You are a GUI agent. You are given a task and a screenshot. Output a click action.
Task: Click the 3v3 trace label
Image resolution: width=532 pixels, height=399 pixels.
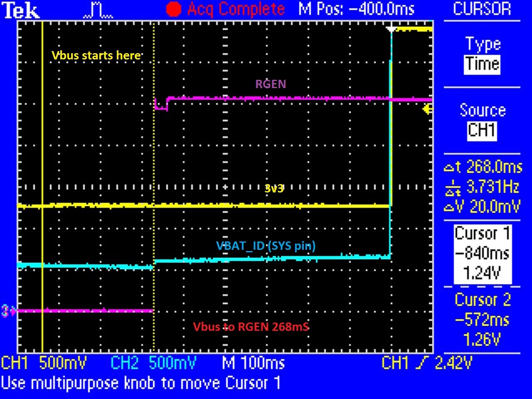click(274, 188)
